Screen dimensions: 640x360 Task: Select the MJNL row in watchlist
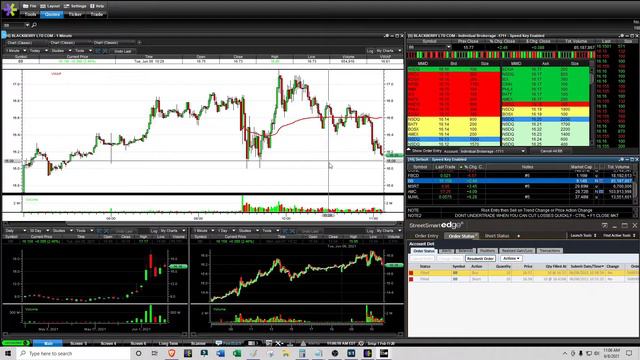point(520,197)
